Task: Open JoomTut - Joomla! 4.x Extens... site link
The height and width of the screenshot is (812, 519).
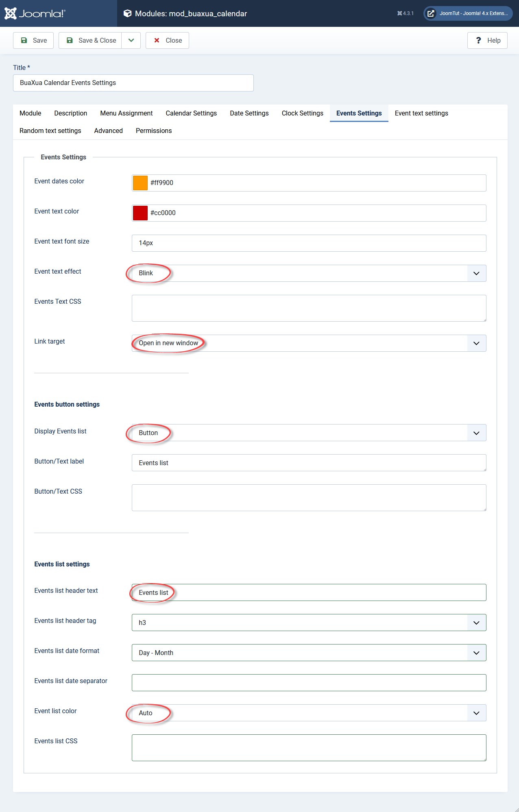Action: (468, 13)
